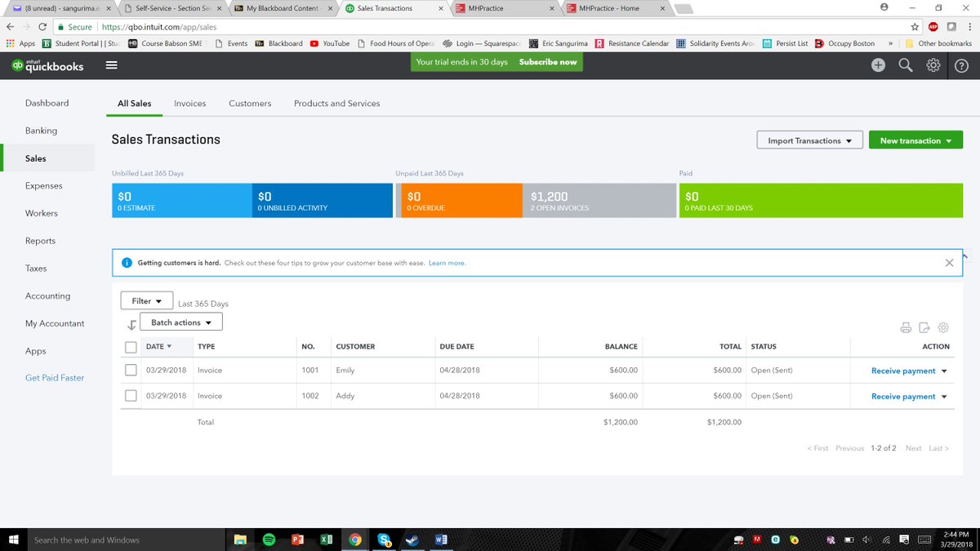The height and width of the screenshot is (551, 980).
Task: Click the green Paid Last 30 Days bar
Action: [x=821, y=201]
